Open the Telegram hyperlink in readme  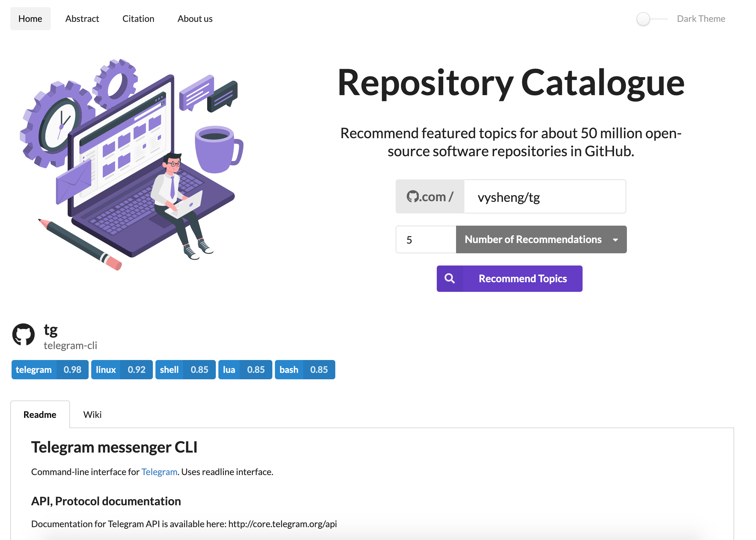[159, 472]
